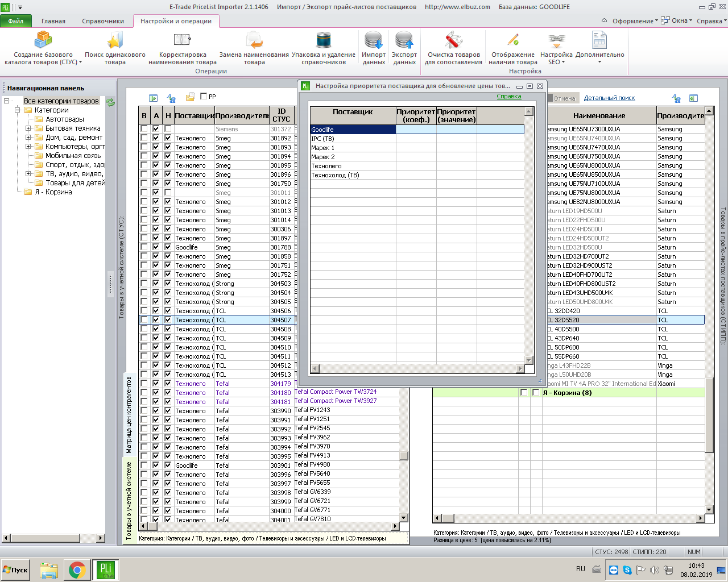The height and width of the screenshot is (582, 728).
Task: Click the dialog's vertical scrollbar down arrow
Action: click(529, 360)
